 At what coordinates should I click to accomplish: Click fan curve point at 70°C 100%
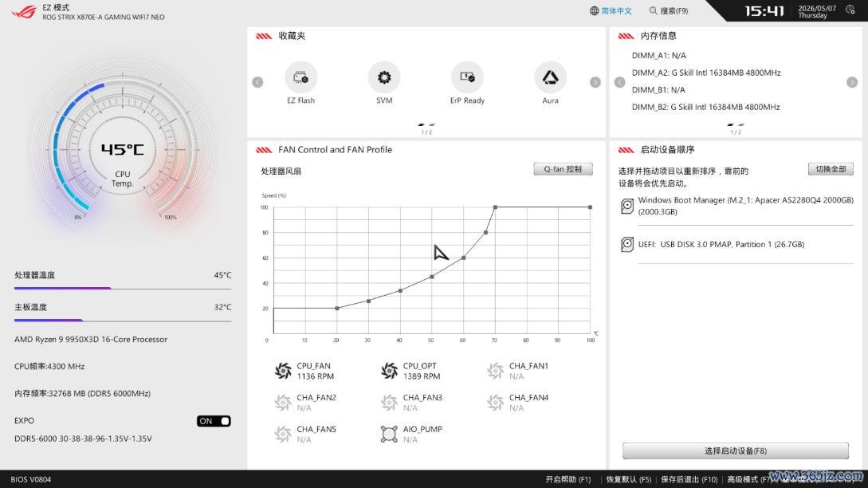[496, 207]
